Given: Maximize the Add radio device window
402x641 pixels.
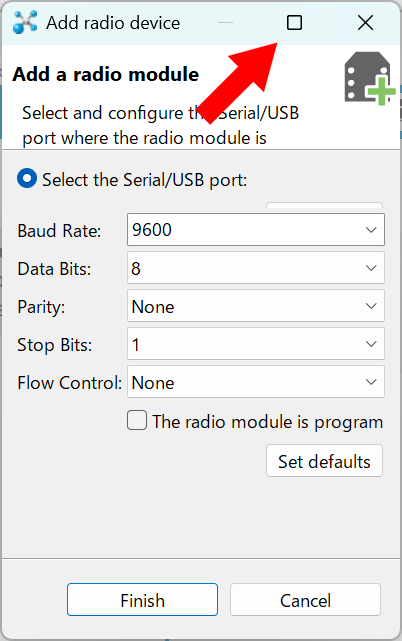Looking at the screenshot, I should (x=294, y=22).
